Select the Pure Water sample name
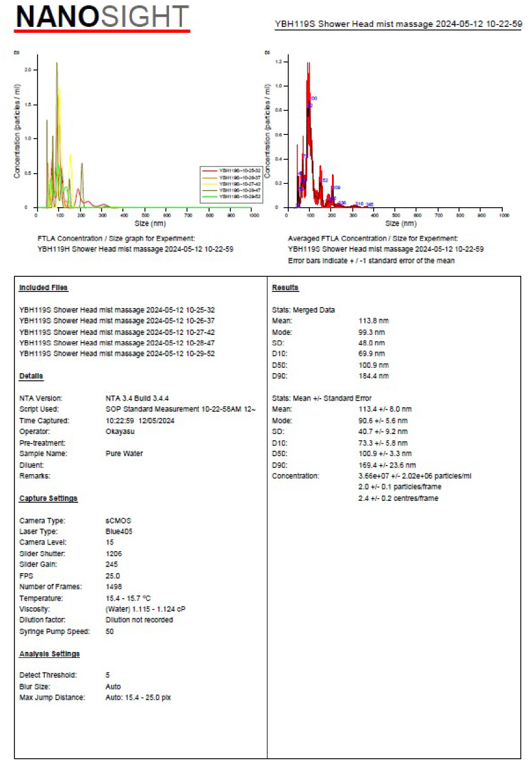532x766 pixels. coord(124,453)
